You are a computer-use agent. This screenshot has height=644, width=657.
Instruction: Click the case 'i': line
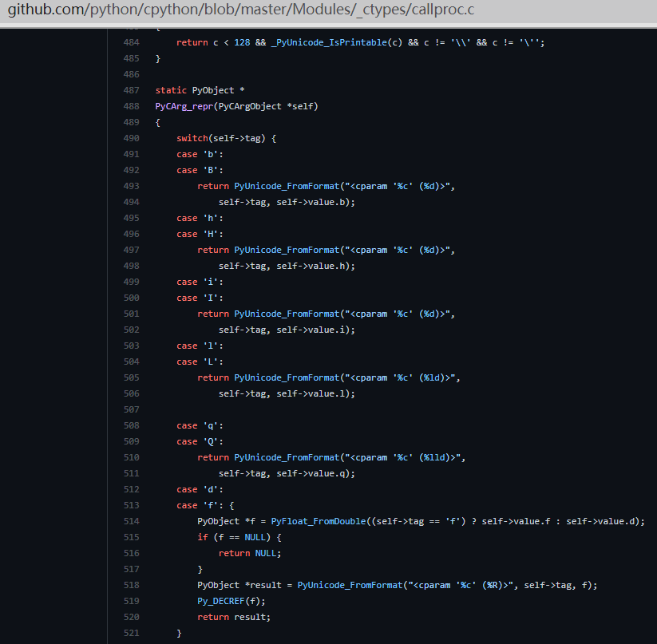point(200,282)
